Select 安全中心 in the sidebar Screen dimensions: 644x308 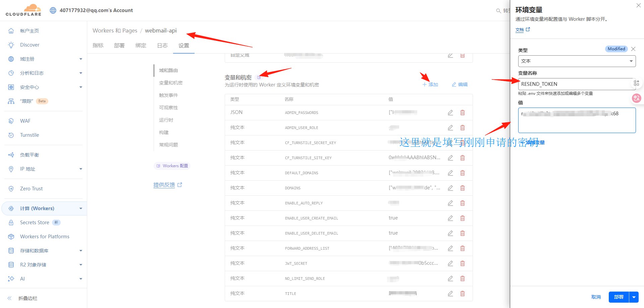(29, 87)
